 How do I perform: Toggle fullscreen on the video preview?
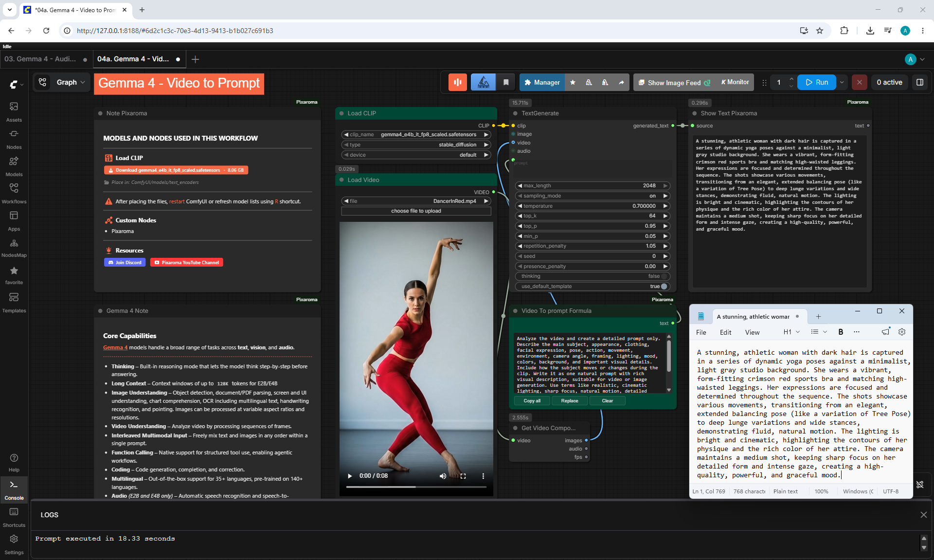pos(463,476)
